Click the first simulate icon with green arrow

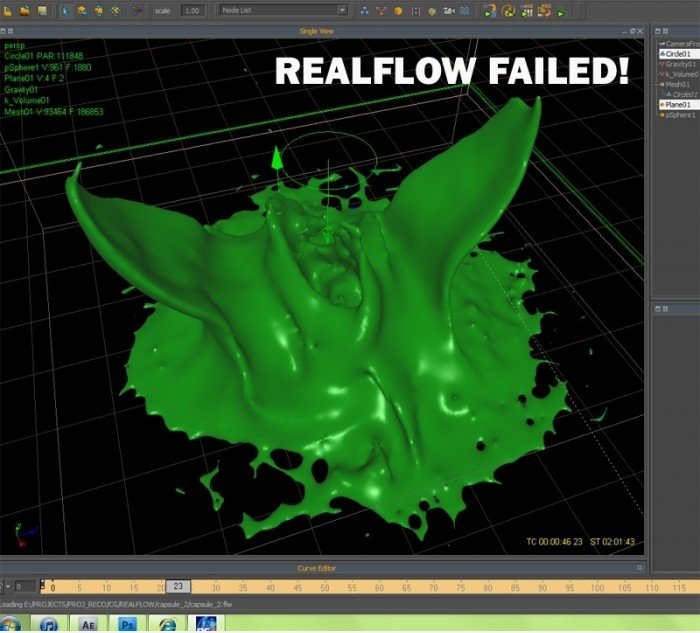tap(490, 11)
